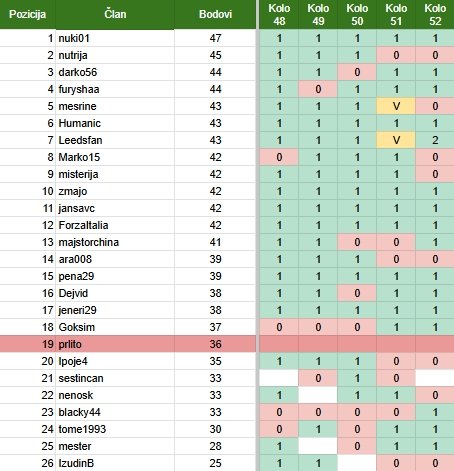Viewport: 454px width, 471px height.
Task: Select member name majstorchina
Action: pos(89,242)
